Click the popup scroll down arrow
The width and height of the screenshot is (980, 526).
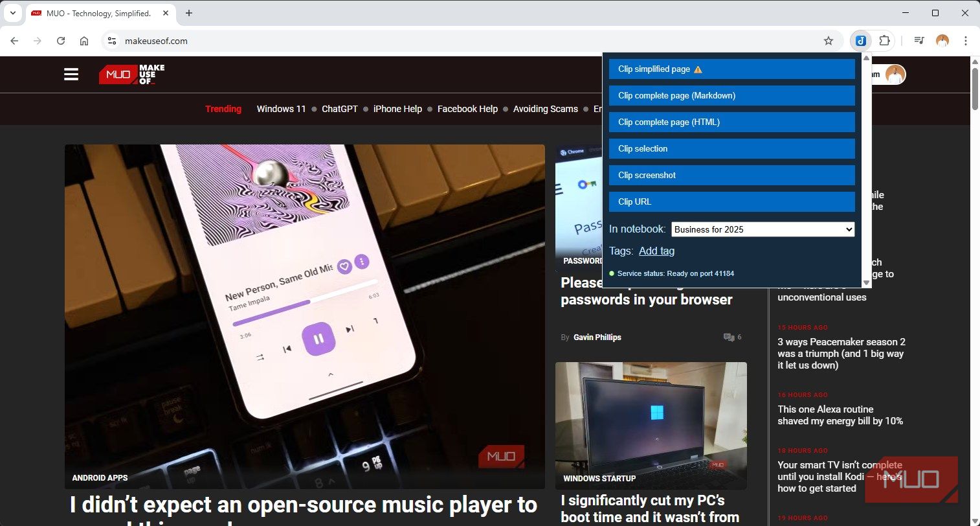point(867,282)
